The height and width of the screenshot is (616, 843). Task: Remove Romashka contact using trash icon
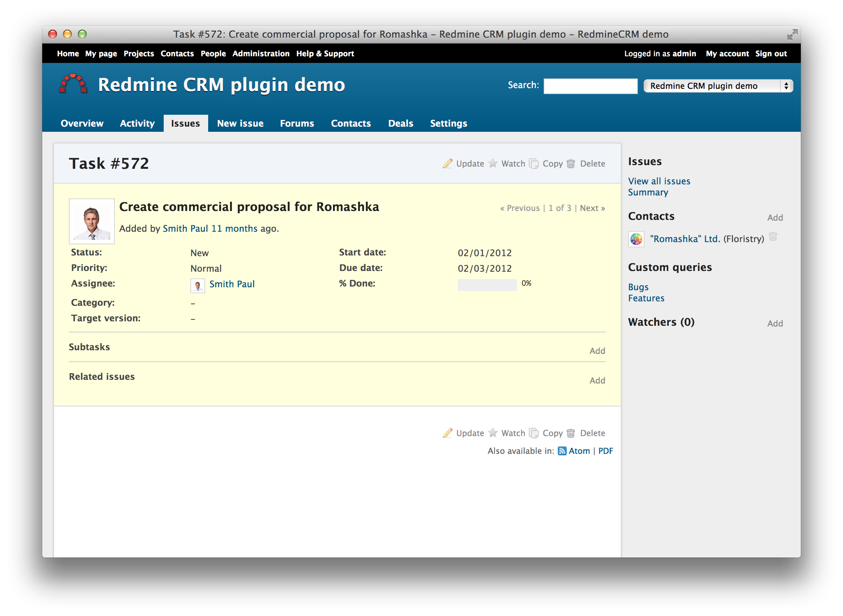pyautogui.click(x=773, y=237)
